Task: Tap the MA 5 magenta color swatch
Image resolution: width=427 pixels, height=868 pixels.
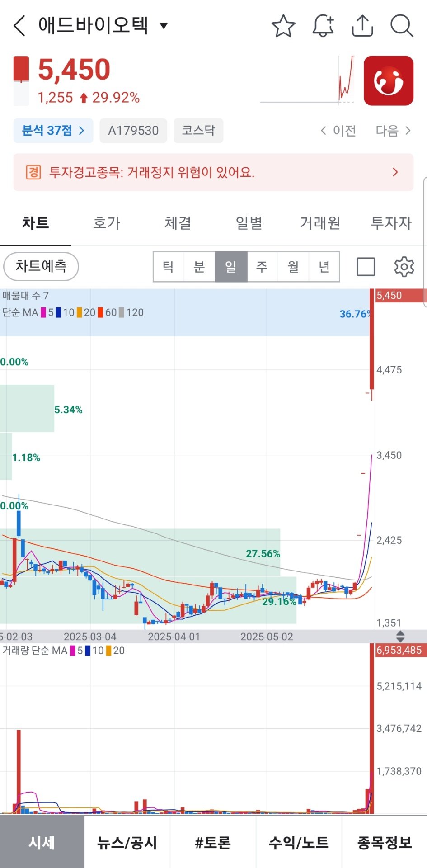Action: pos(43,312)
